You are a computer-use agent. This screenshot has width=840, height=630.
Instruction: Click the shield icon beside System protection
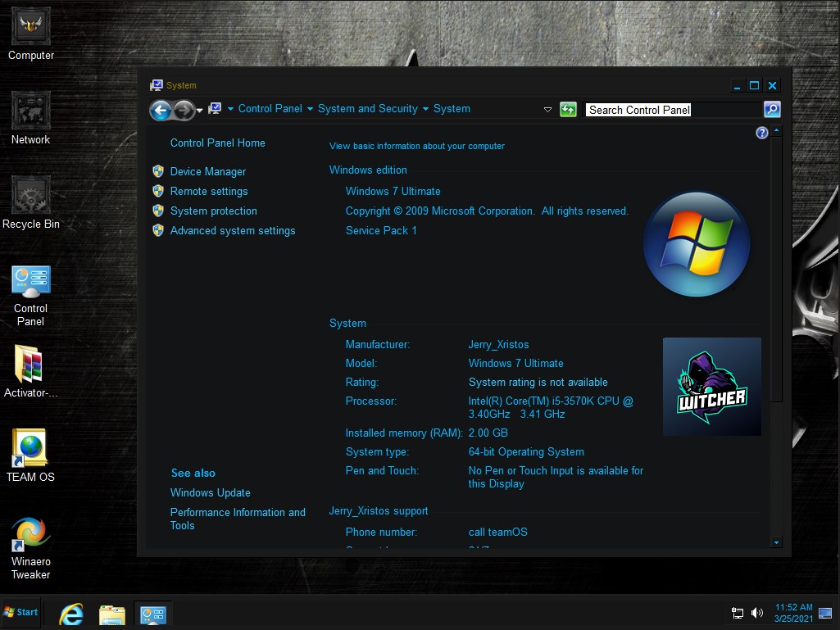tap(158, 211)
